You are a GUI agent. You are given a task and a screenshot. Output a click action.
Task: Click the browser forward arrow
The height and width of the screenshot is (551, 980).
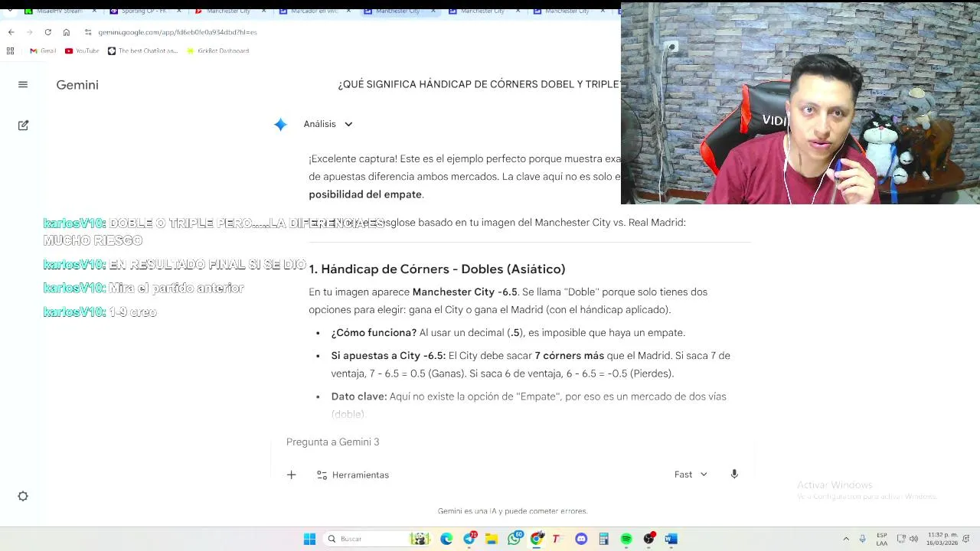(x=29, y=32)
